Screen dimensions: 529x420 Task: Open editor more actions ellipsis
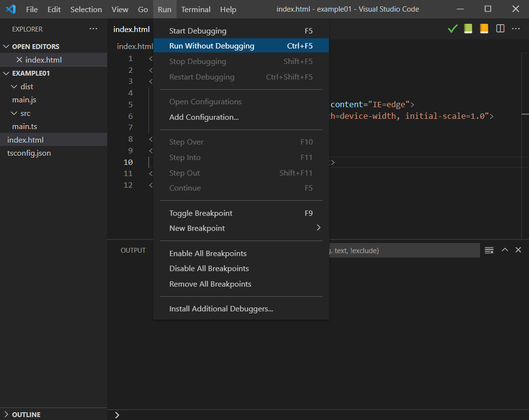coord(515,29)
